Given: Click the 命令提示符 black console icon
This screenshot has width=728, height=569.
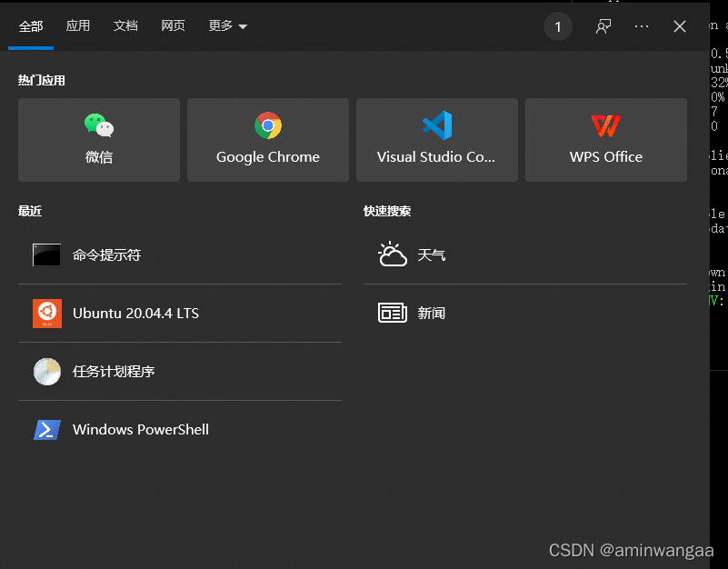Looking at the screenshot, I should point(47,255).
